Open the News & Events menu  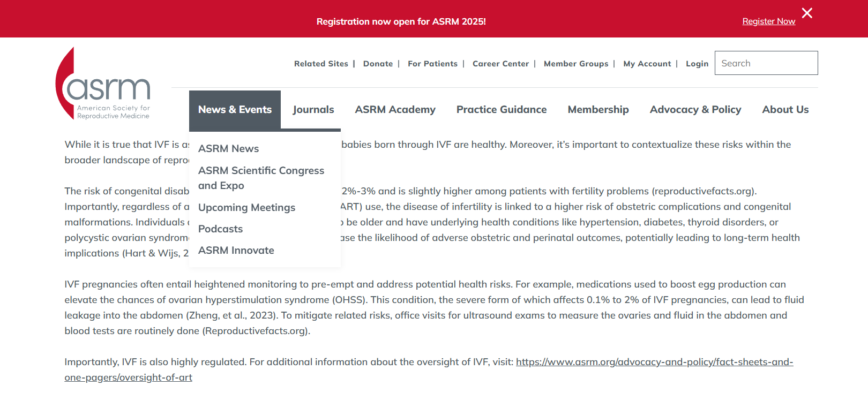[235, 110]
